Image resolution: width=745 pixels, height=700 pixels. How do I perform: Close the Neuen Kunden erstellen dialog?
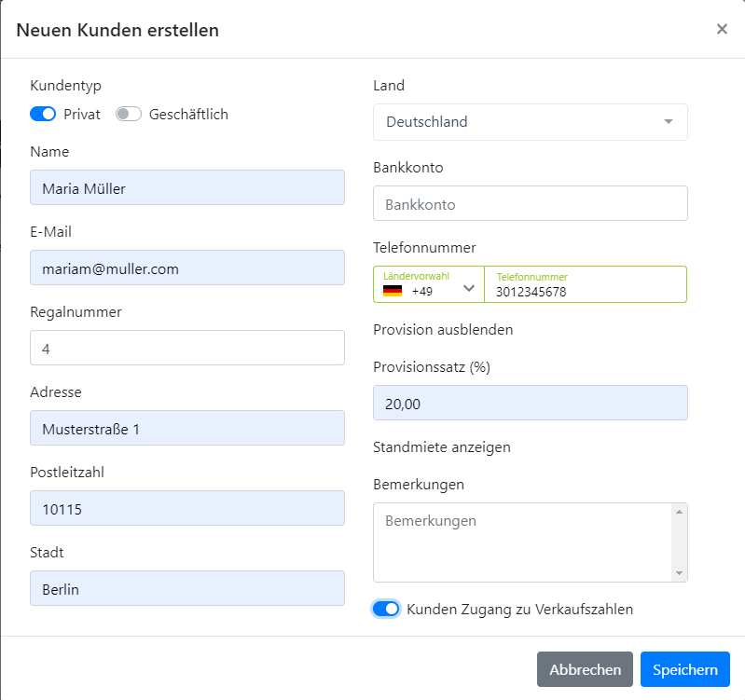pyautogui.click(x=722, y=30)
